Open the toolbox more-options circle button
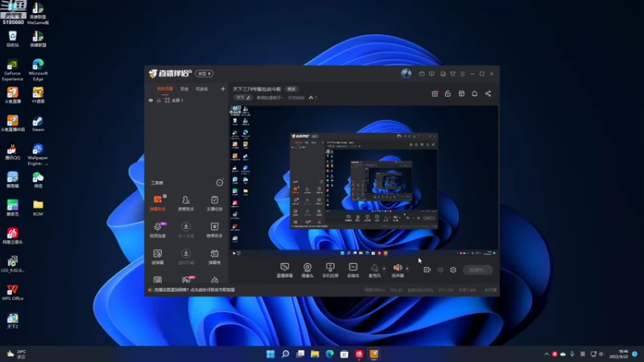This screenshot has width=644, height=362. pyautogui.click(x=220, y=183)
